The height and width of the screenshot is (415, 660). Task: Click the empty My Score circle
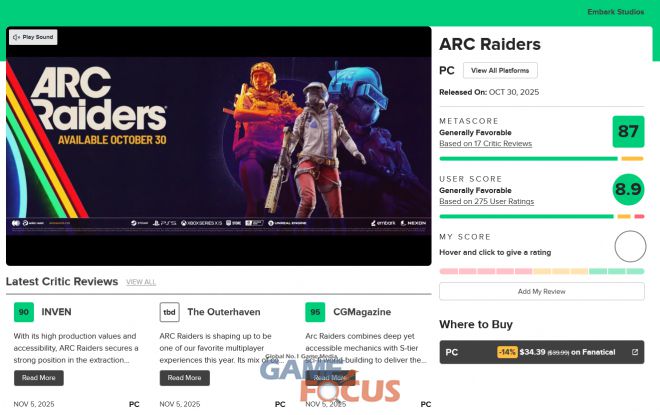pyautogui.click(x=630, y=247)
